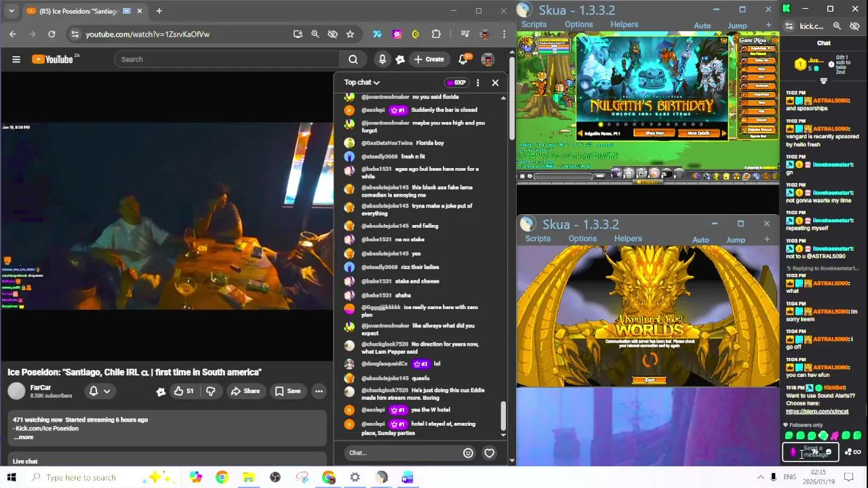868x488 pixels.
Task: Click plus button in top Skua window
Action: pos(768,25)
